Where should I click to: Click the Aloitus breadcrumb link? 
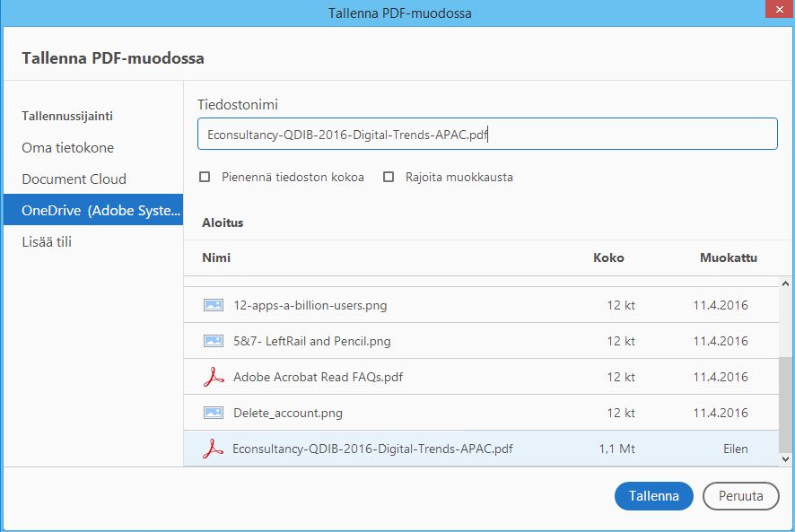point(223,222)
